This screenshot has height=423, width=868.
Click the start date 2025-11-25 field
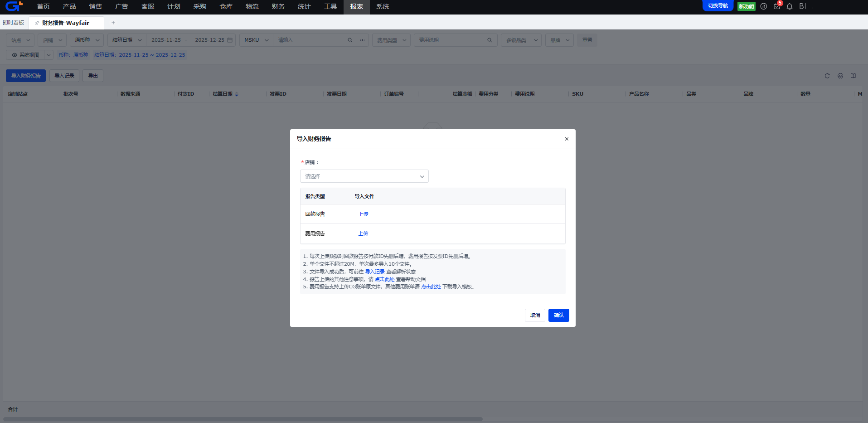click(x=166, y=40)
